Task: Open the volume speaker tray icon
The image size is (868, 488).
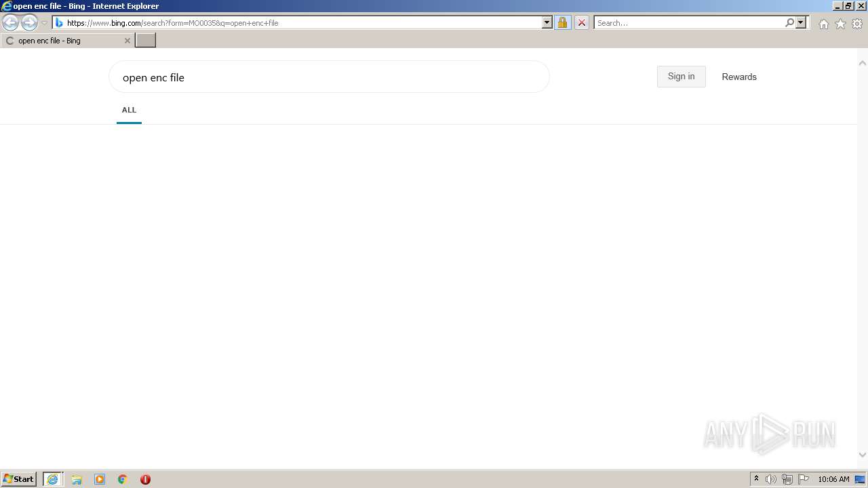Action: (771, 479)
